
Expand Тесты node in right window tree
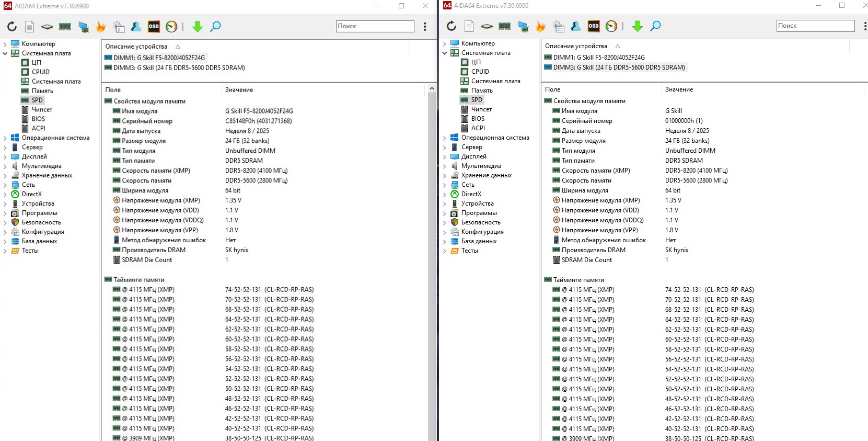pos(445,251)
